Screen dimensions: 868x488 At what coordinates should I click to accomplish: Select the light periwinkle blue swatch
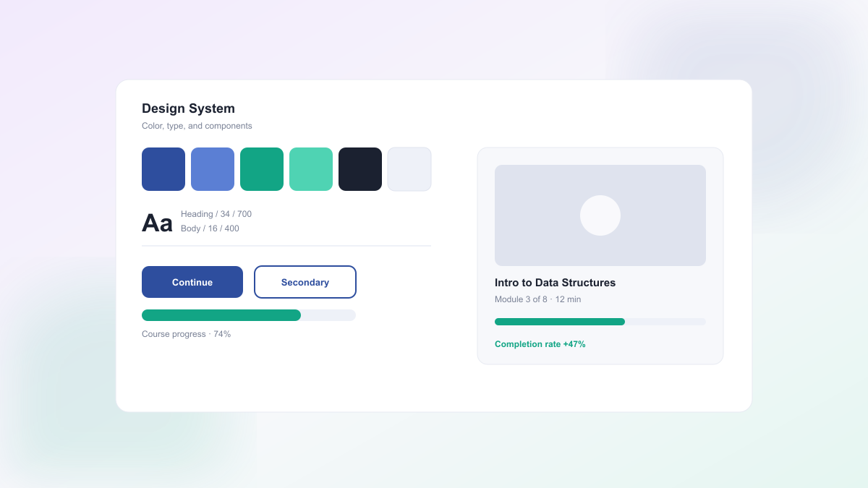click(x=213, y=169)
